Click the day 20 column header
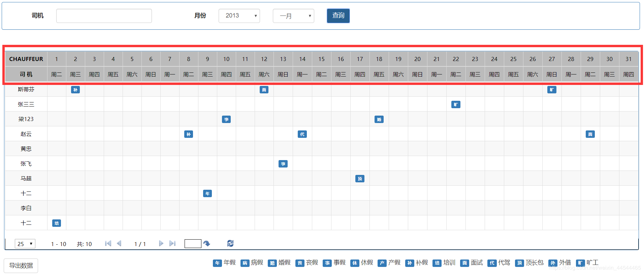Screen dimensions: 644x274 tap(417, 59)
